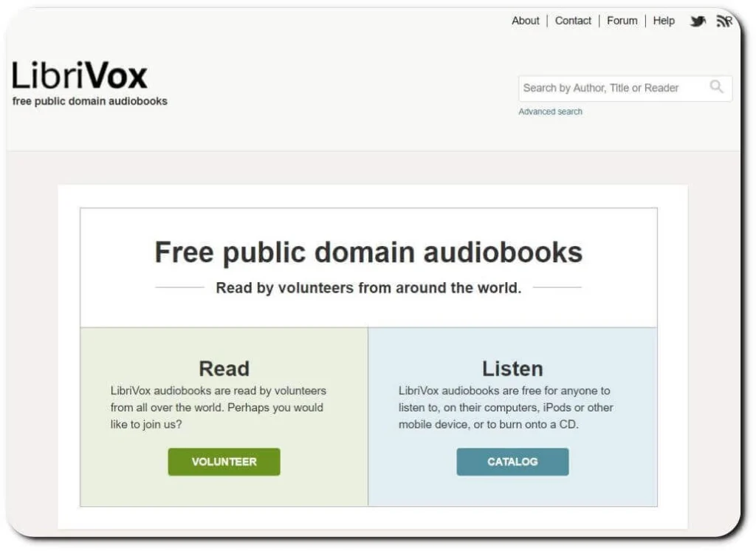Go to the Contact page
Viewport: 756px width, 551px height.
[x=573, y=21]
